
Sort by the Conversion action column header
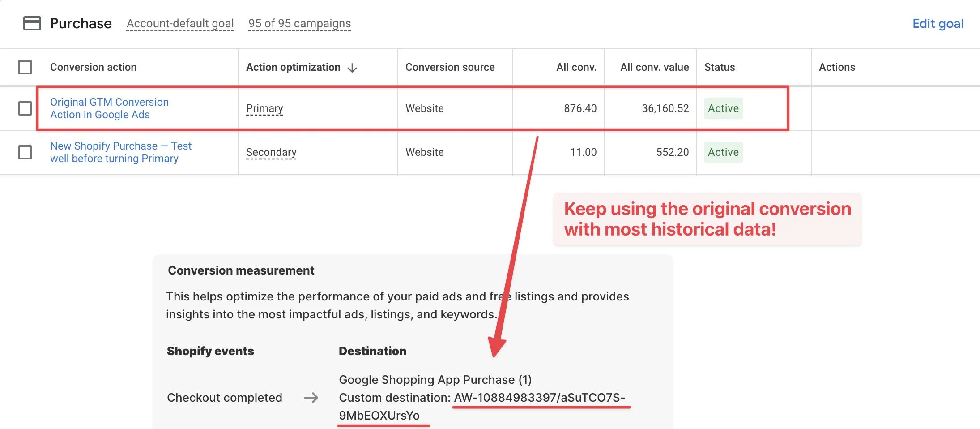94,67
